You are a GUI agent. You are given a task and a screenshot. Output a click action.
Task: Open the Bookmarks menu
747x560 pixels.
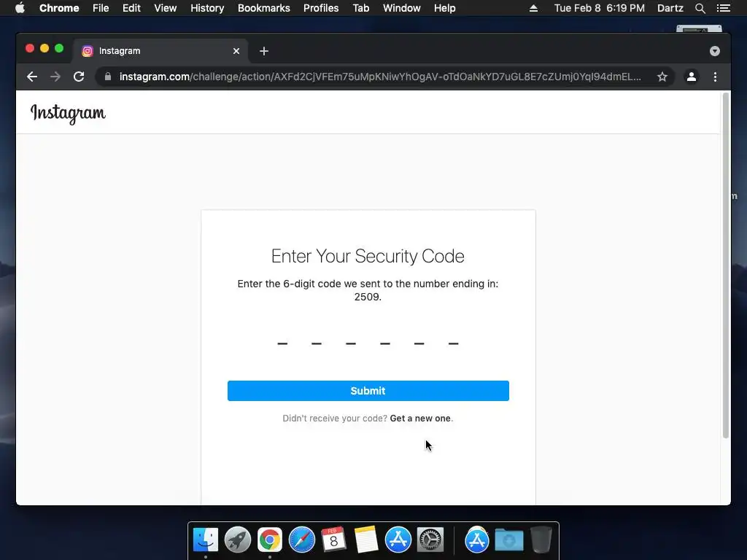(x=263, y=8)
